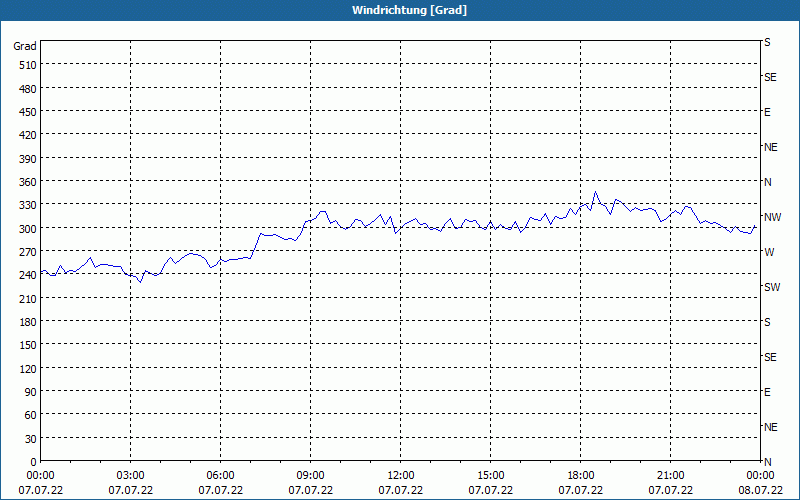Select the SE compass label level with 120
The image size is (800, 500).
(x=770, y=357)
